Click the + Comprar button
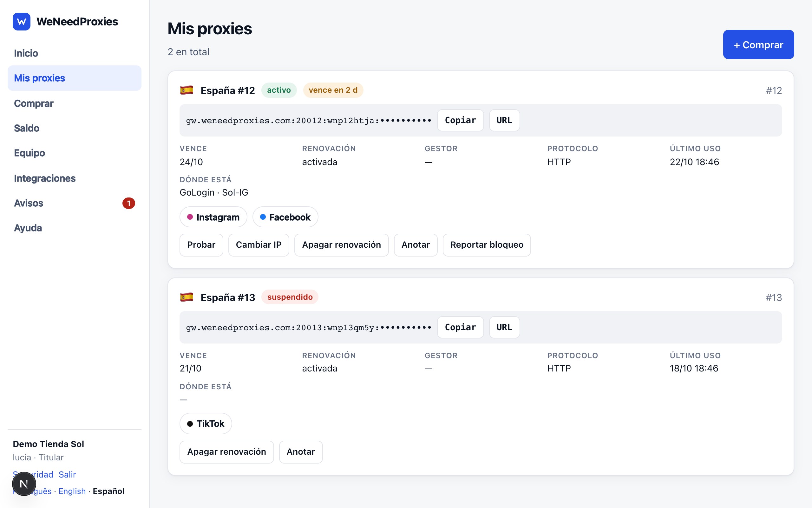The height and width of the screenshot is (508, 812). point(758,44)
